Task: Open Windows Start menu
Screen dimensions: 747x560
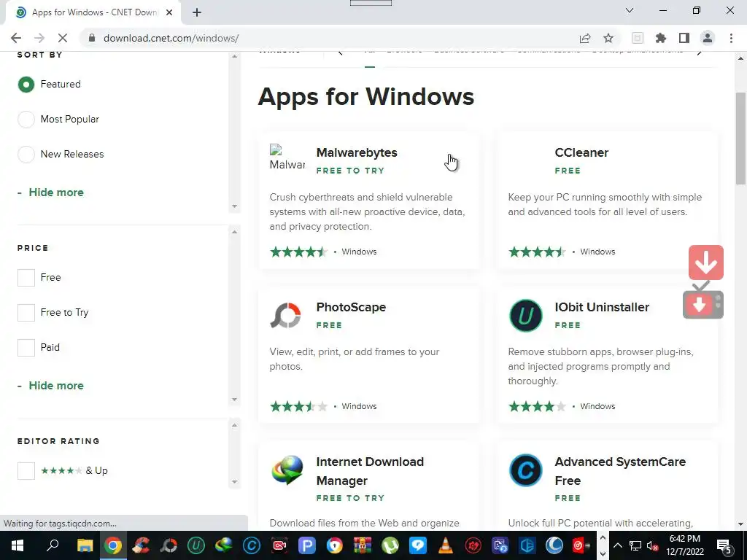Action: (18, 545)
